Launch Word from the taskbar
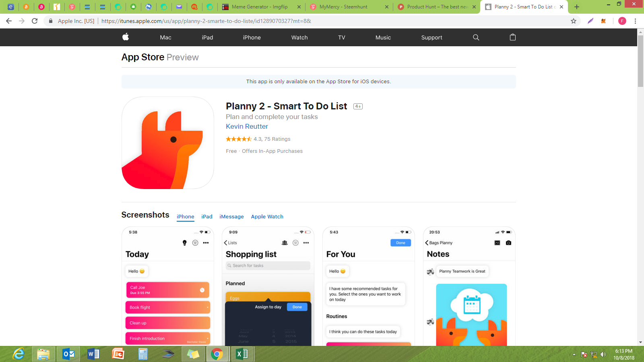Screen dimensions: 644x362 [x=93, y=354]
